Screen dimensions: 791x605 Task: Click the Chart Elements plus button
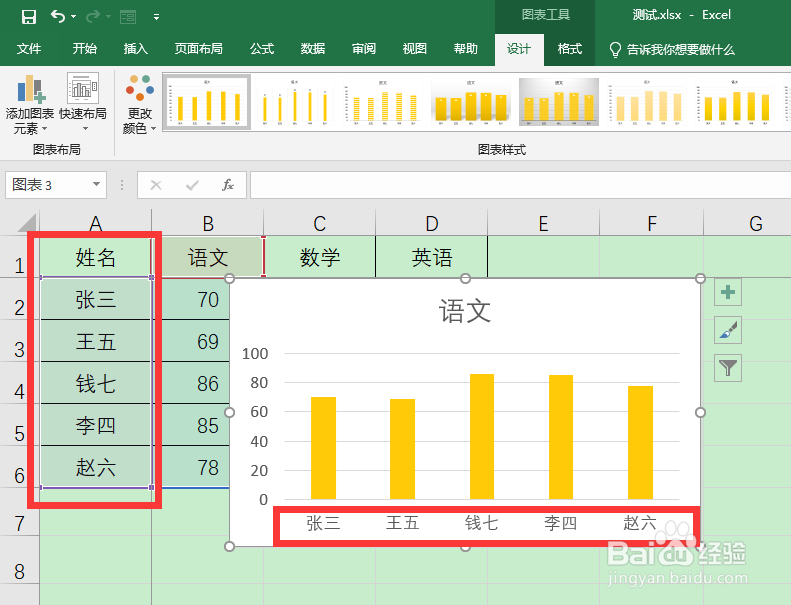click(727, 292)
